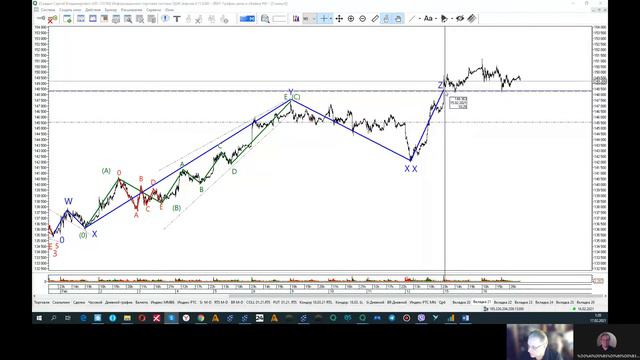The height and width of the screenshot is (360, 640).
Task: Switch to the 'Сделки' bottom tab
Action: 79,302
